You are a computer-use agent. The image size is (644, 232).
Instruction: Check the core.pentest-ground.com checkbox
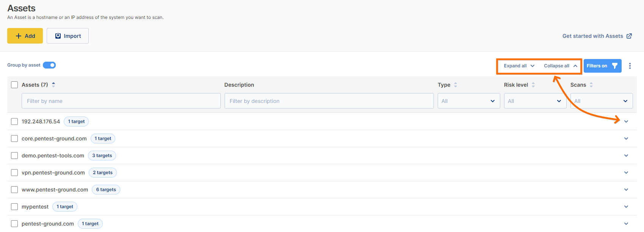14,139
